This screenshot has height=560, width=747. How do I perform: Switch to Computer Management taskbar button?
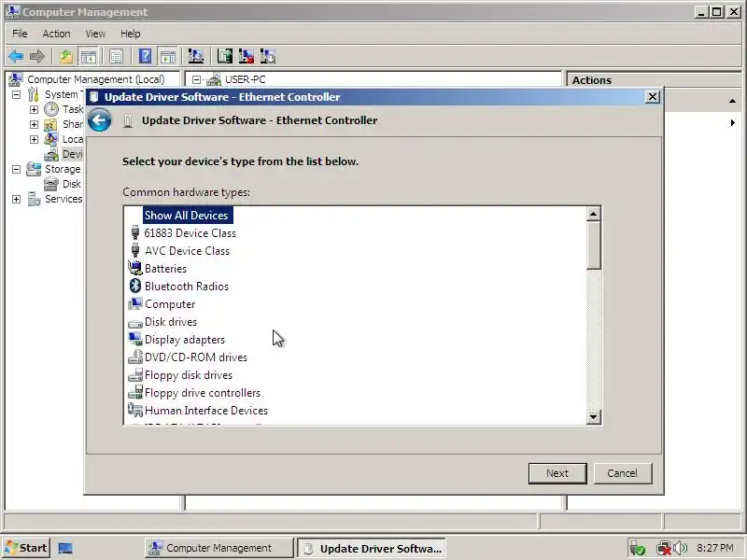coord(218,548)
